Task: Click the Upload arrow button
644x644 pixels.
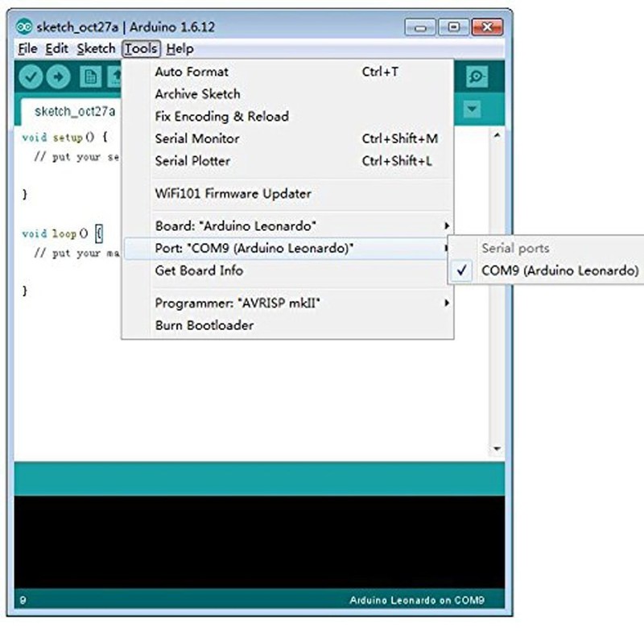Action: (58, 76)
